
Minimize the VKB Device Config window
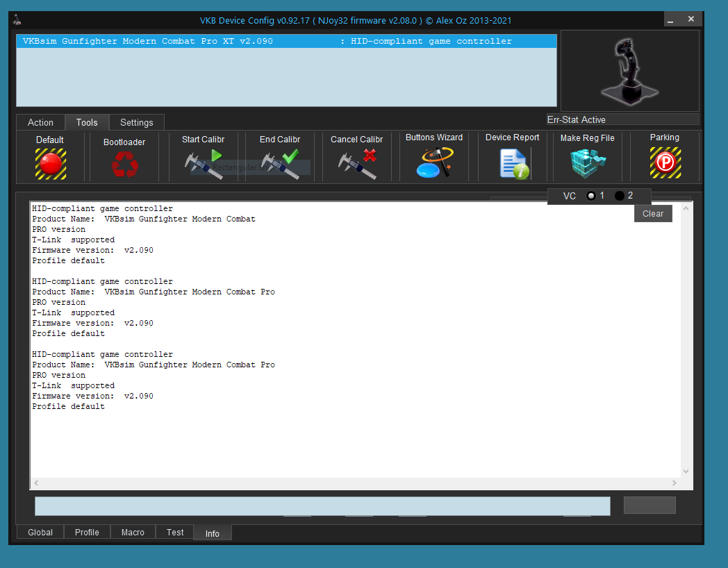pyautogui.click(x=670, y=20)
